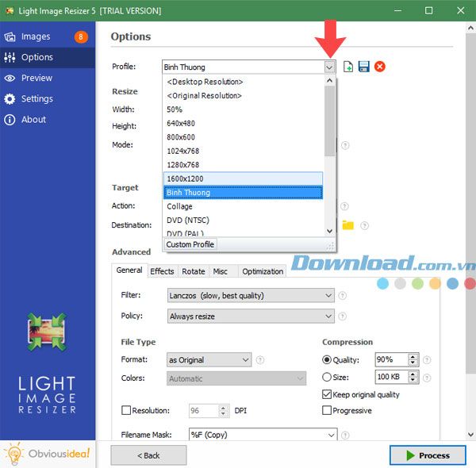Click the help icon beside Filter
The width and height of the screenshot is (476, 468).
[x=343, y=295]
